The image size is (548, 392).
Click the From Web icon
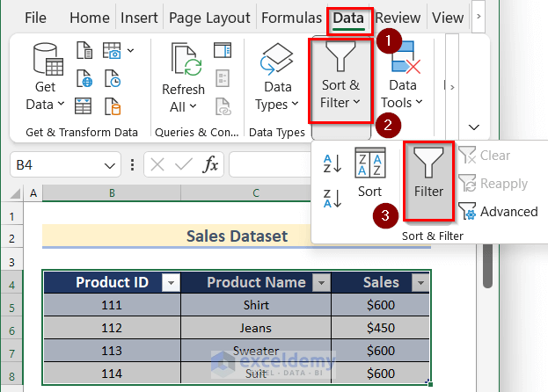[x=84, y=78]
